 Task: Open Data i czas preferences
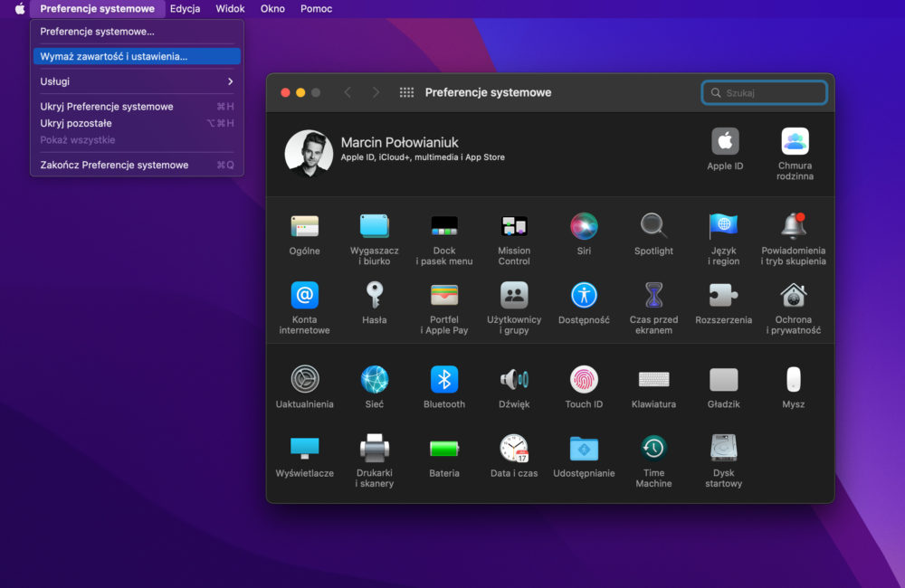pyautogui.click(x=514, y=448)
